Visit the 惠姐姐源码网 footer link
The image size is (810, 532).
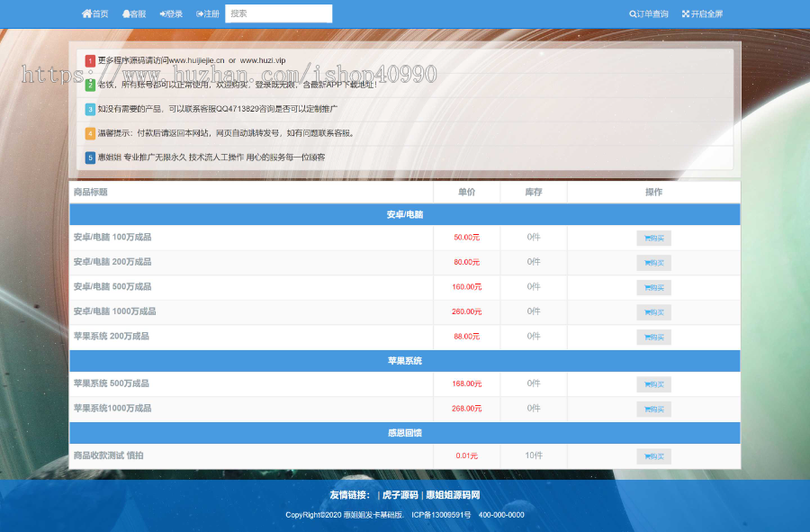[453, 495]
